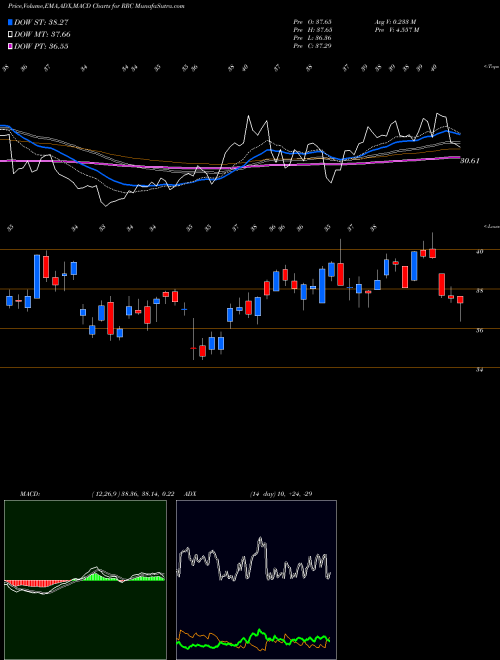Select the 'DOW ST: 38.27' legend text

[x=41, y=22]
